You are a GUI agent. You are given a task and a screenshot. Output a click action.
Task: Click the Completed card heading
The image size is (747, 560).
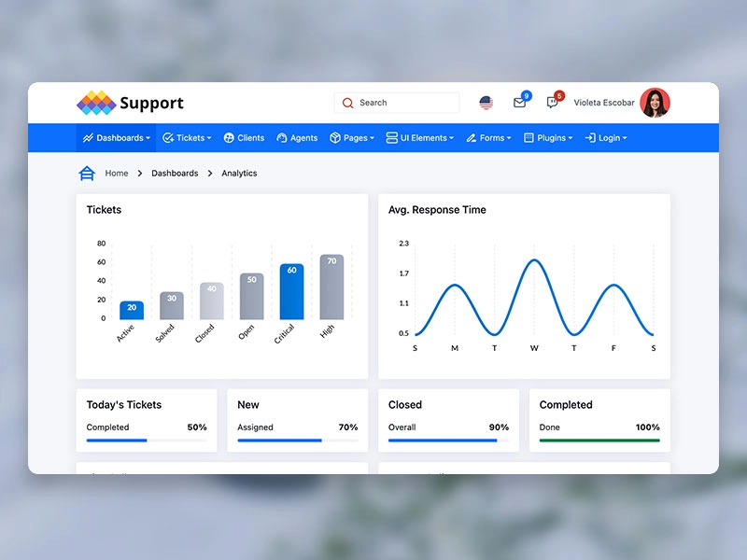click(x=566, y=405)
